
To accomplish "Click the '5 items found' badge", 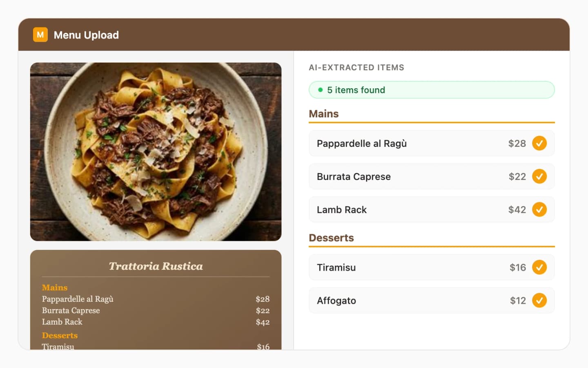I will [x=432, y=90].
